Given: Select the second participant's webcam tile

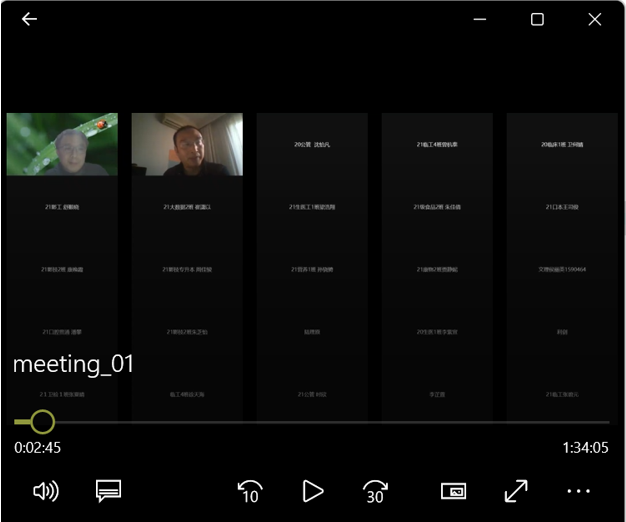Looking at the screenshot, I should (187, 144).
